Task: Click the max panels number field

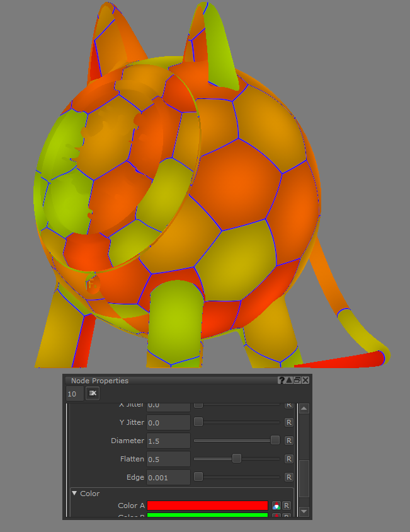Action: tap(74, 394)
